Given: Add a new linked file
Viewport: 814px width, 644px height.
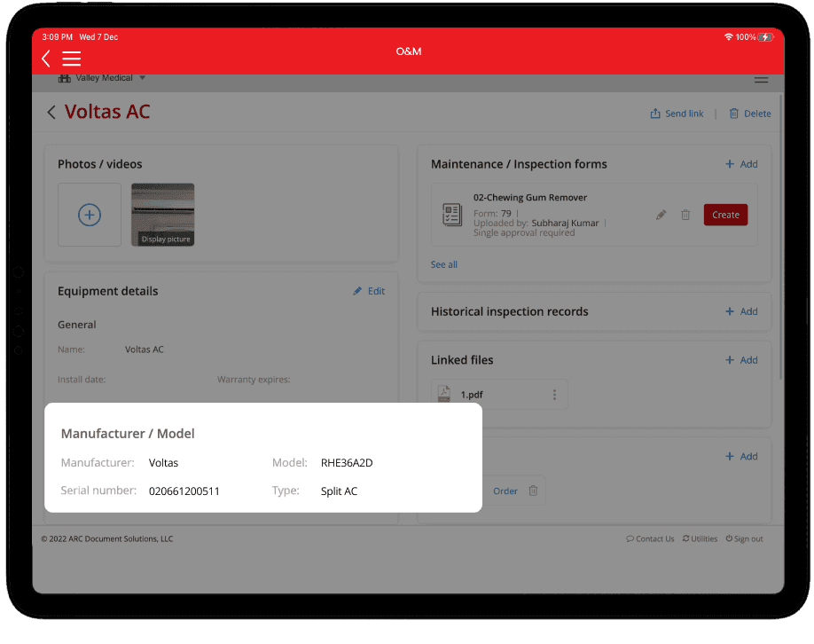Looking at the screenshot, I should [x=741, y=360].
